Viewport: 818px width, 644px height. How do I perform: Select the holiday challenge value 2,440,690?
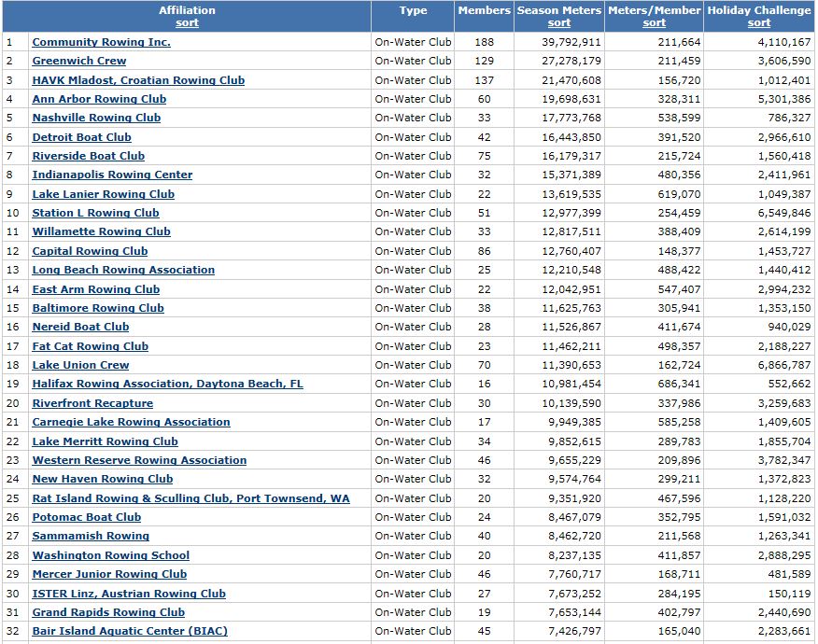tap(784, 612)
